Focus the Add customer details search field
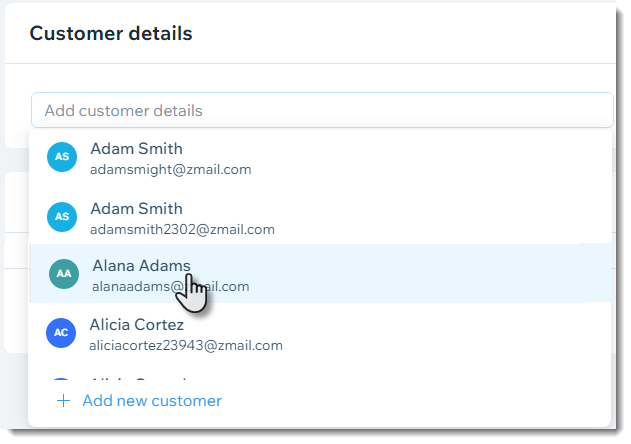631x444 pixels. pyautogui.click(x=322, y=110)
